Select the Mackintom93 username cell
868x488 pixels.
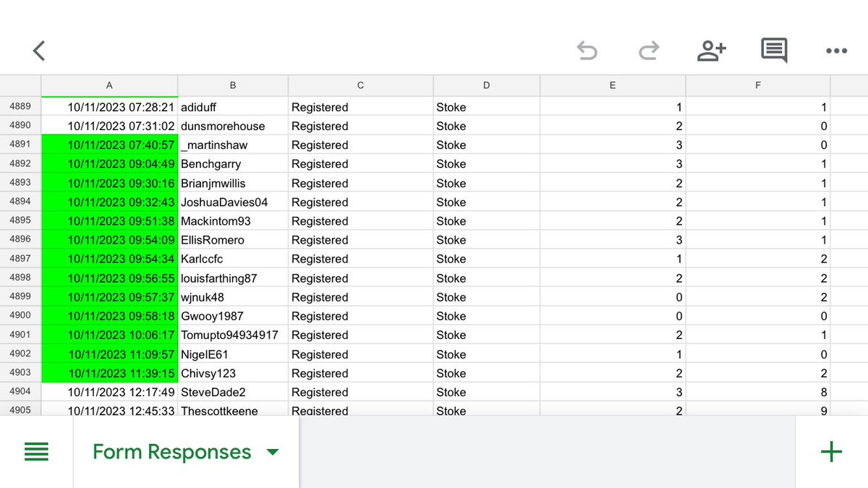point(233,221)
